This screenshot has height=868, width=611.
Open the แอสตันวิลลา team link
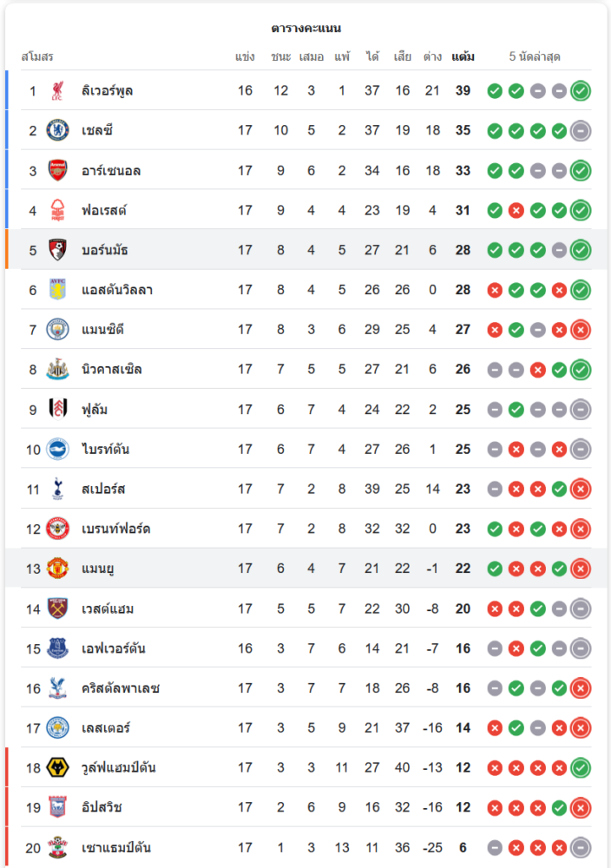pyautogui.click(x=117, y=290)
